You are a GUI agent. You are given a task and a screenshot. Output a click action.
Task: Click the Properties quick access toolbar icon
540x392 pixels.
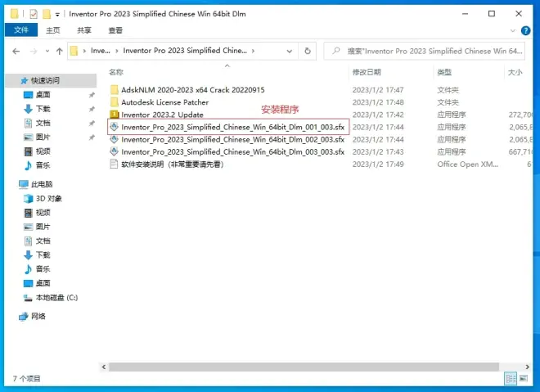point(34,14)
